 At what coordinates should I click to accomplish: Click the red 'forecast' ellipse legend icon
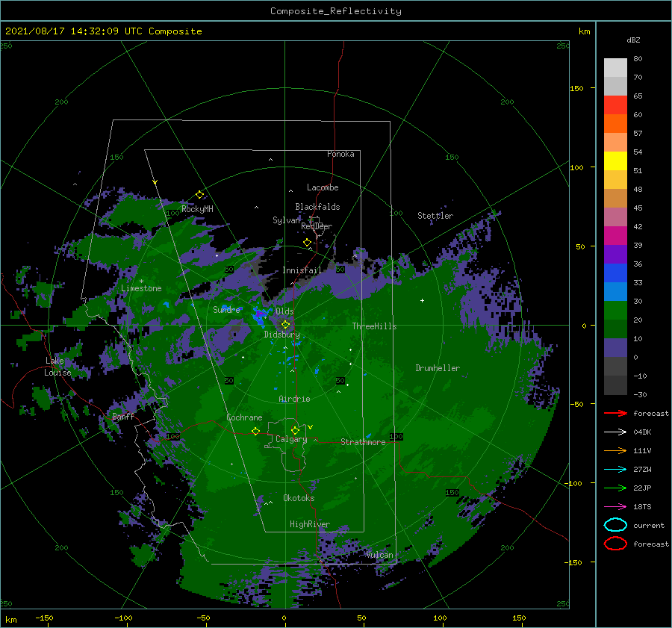pos(615,544)
